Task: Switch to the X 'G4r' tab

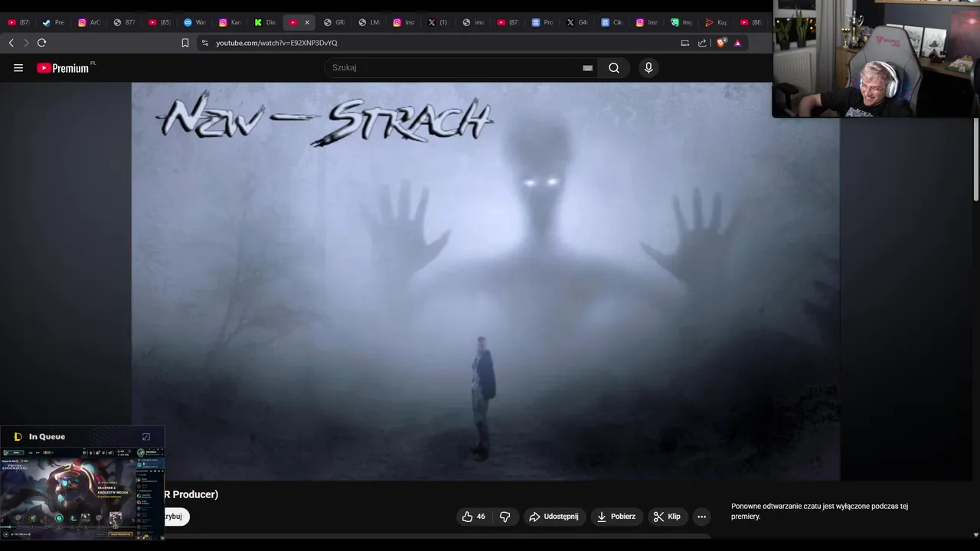Action: (x=577, y=22)
